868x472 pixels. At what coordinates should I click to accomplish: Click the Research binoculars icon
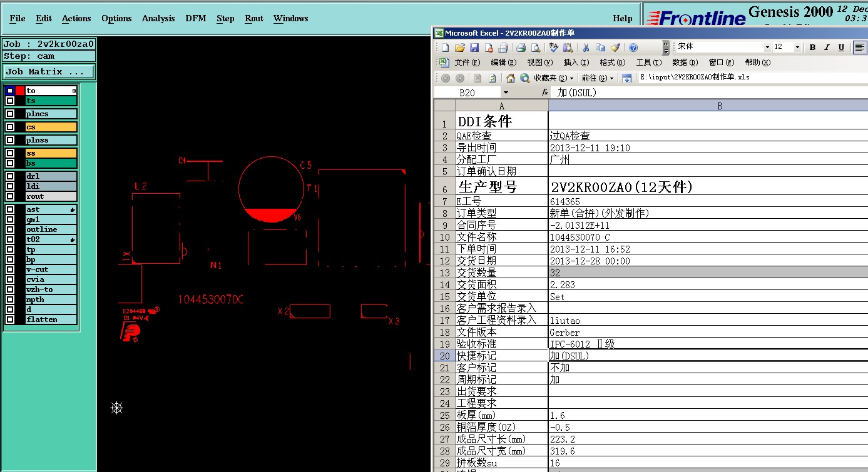tap(568, 48)
